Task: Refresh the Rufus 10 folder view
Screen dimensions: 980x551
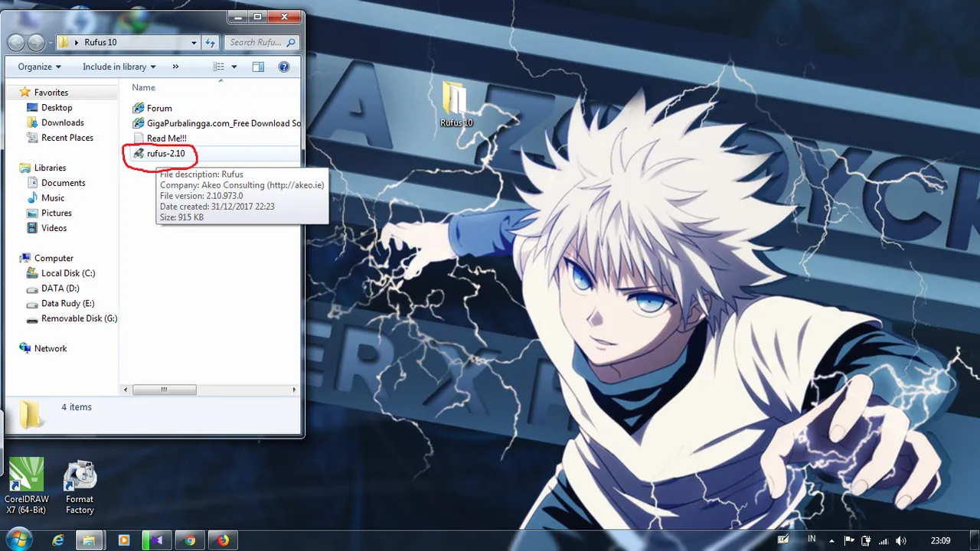Action: (x=212, y=42)
